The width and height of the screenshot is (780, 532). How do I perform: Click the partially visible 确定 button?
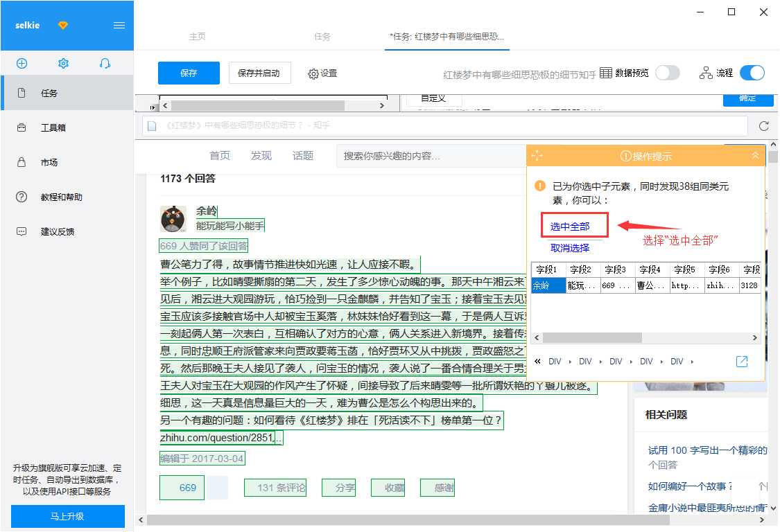[747, 99]
